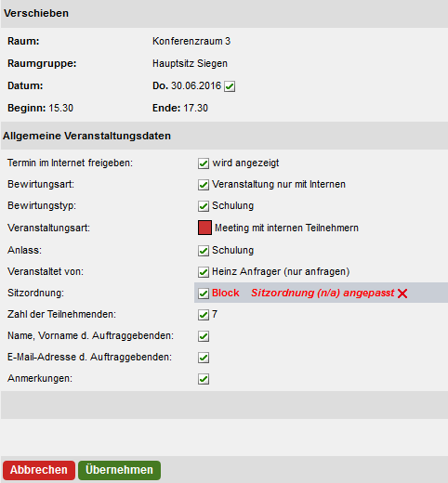This screenshot has width=448, height=483.
Task: Click the red Veranstaltungsart color square
Action: click(204, 228)
